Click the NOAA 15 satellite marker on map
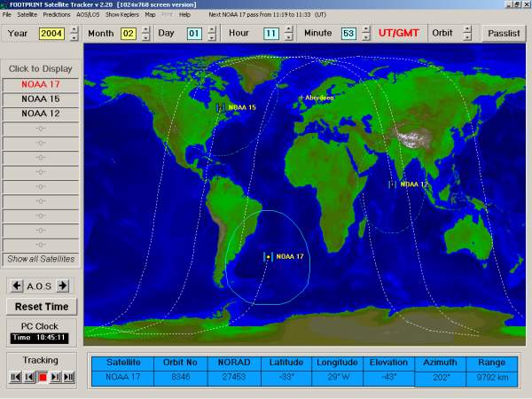Screen dimensions: 532x399 (221, 108)
